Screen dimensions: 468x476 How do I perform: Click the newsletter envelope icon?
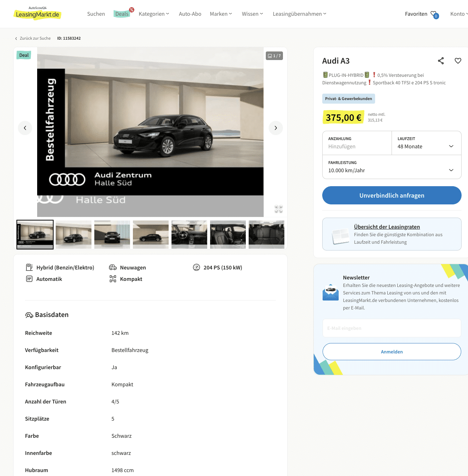click(x=330, y=293)
